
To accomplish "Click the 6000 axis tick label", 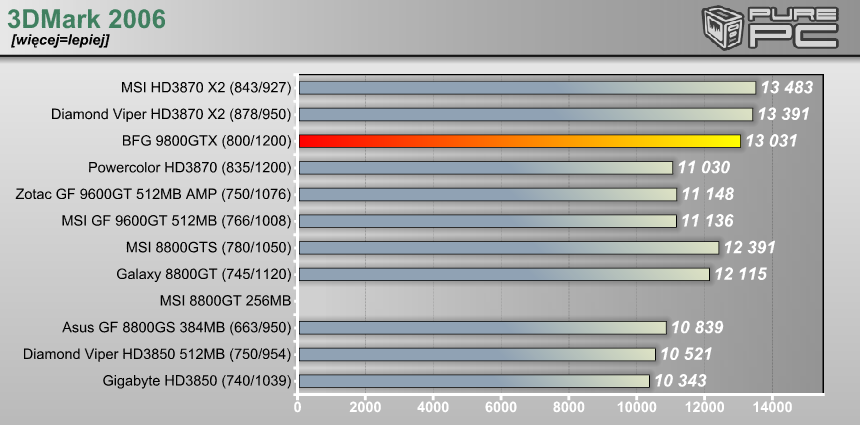I will coord(501,407).
